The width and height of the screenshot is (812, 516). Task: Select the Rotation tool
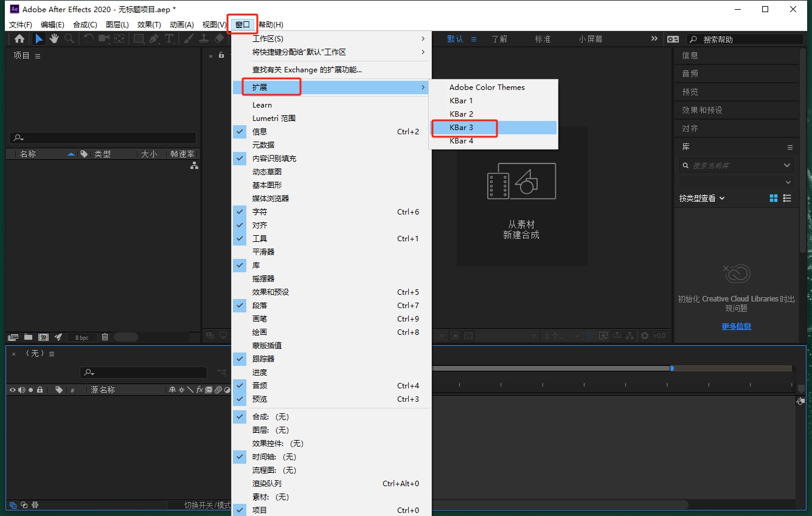[89, 39]
